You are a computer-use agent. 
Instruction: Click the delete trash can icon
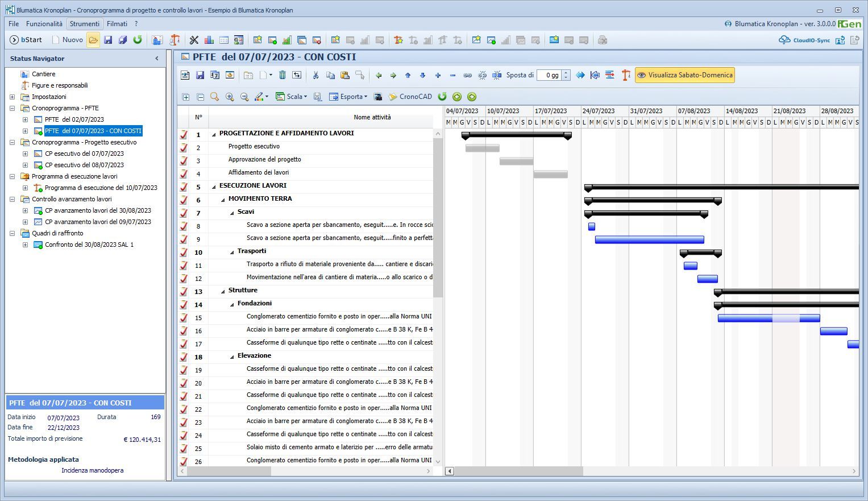(283, 75)
